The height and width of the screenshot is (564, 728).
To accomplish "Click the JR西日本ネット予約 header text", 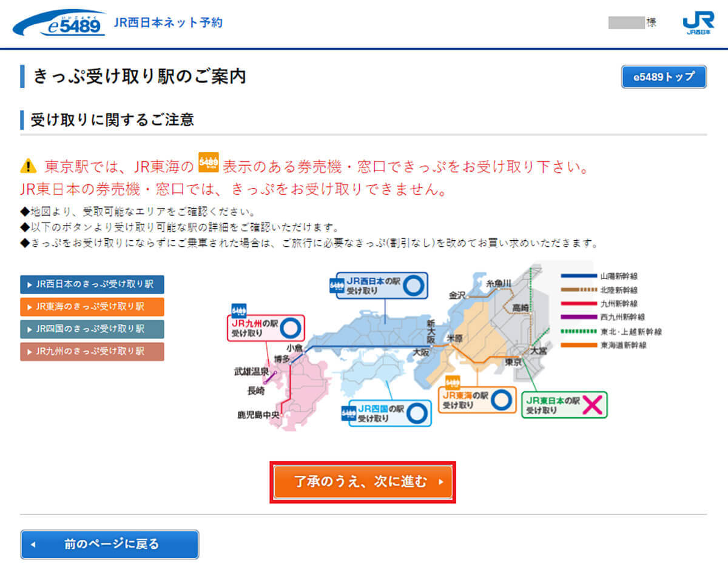I will coord(168,23).
